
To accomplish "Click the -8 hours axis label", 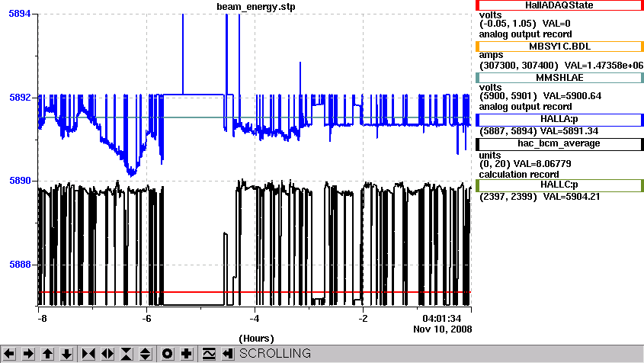I will pyautogui.click(x=42, y=319).
